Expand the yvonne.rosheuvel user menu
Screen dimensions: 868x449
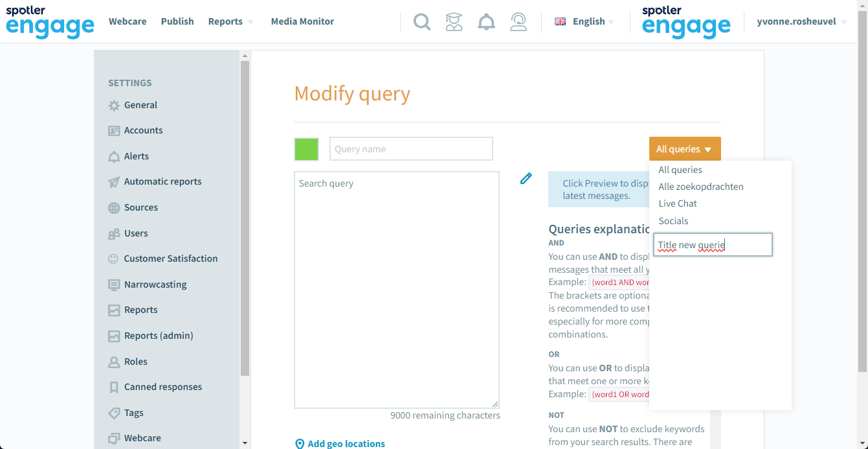[x=801, y=21]
